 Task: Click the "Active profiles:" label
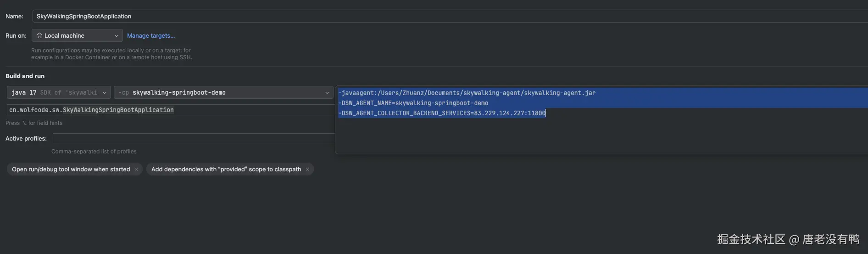[26, 139]
